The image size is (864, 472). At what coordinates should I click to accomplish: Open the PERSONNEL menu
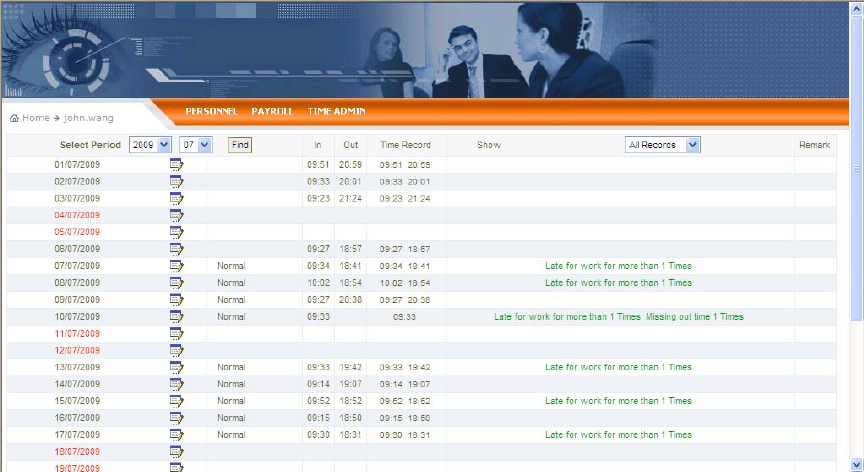(x=211, y=111)
